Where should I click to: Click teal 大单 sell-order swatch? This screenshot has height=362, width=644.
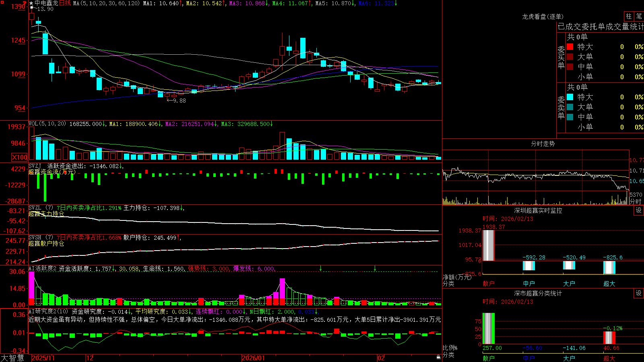[570, 107]
